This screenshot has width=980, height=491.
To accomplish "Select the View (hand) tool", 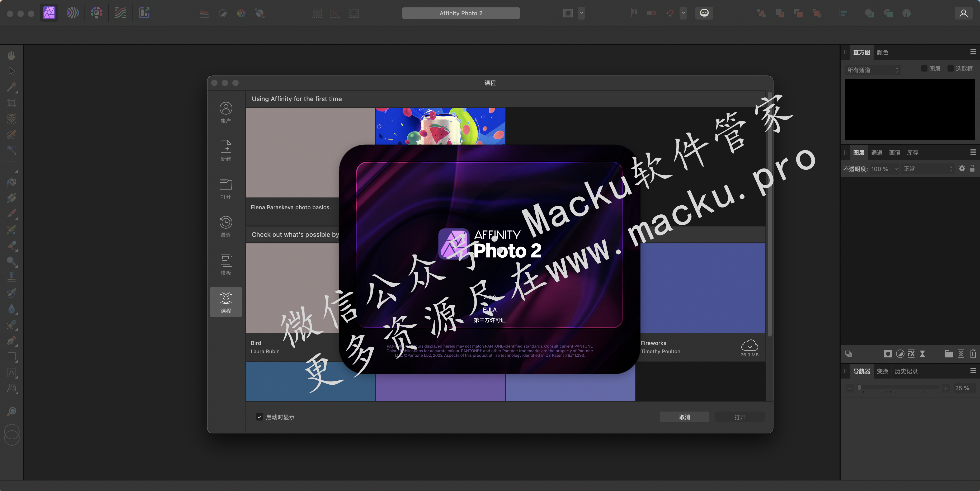I will 11,55.
